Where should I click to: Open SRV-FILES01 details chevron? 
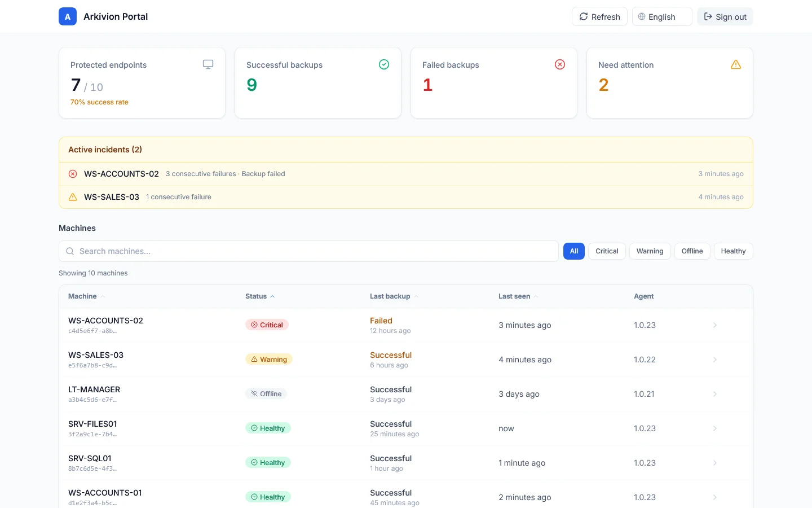coord(715,428)
